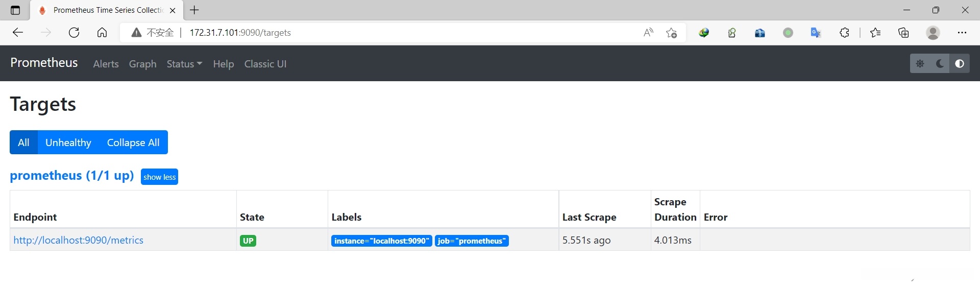Open browser extensions puzzle icon

[x=845, y=33]
